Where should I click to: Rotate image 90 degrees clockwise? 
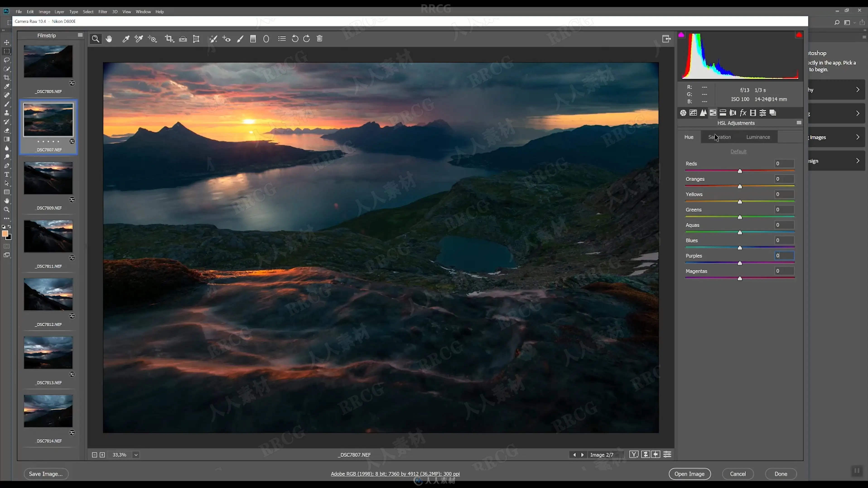point(307,39)
